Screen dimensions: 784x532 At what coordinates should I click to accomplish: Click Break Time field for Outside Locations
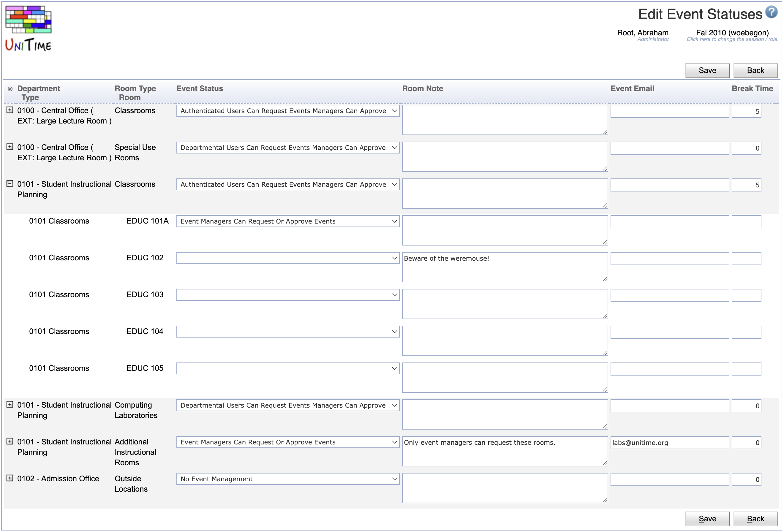746,479
